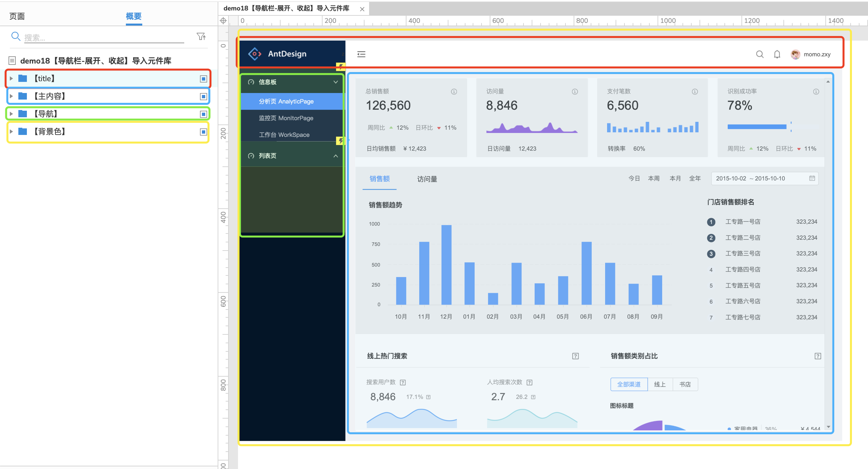
Task: Expand the 【title】 folder arrow
Action: (11, 79)
